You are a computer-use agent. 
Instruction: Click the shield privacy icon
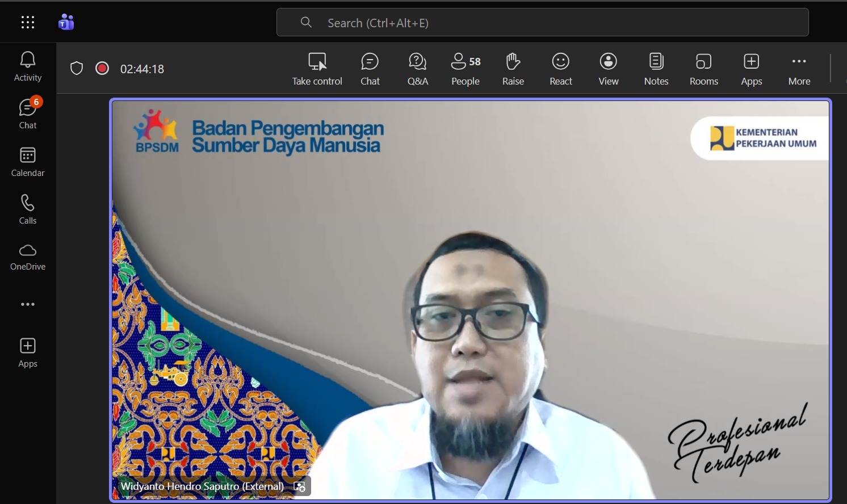click(77, 69)
